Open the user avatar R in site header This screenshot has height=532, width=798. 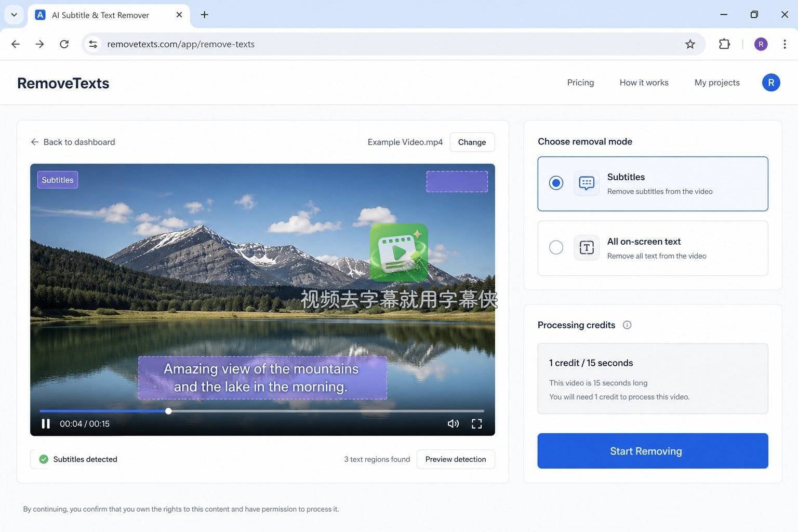(x=771, y=83)
